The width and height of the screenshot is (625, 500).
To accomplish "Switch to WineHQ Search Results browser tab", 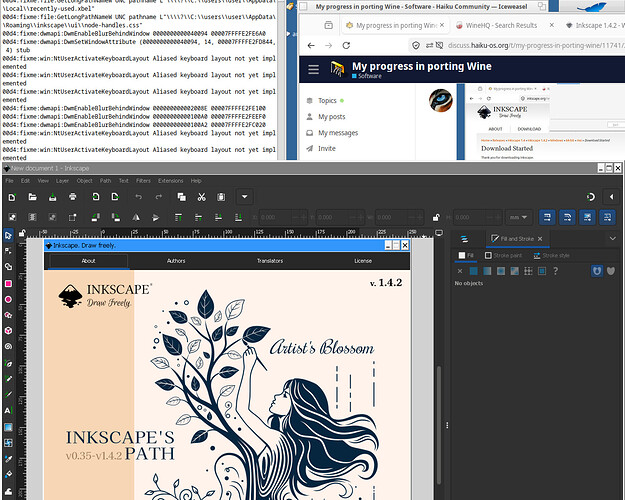I will (x=501, y=25).
